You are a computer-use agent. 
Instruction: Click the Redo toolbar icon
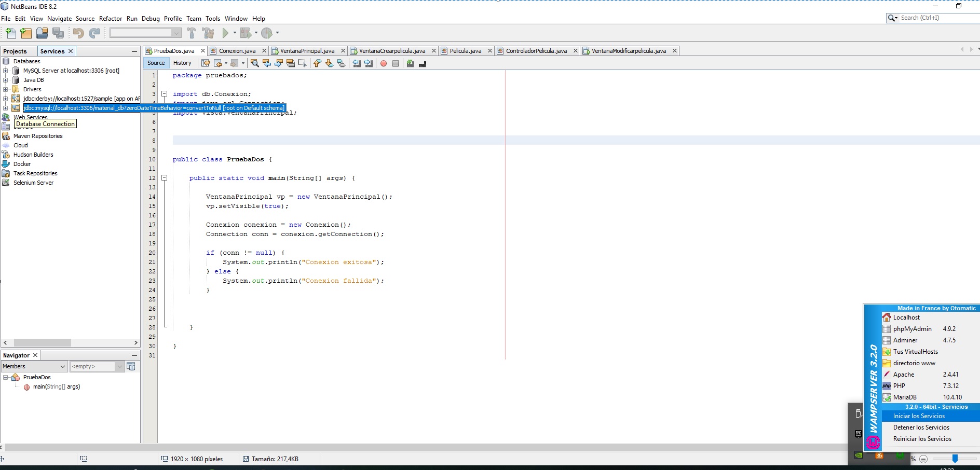pyautogui.click(x=94, y=33)
